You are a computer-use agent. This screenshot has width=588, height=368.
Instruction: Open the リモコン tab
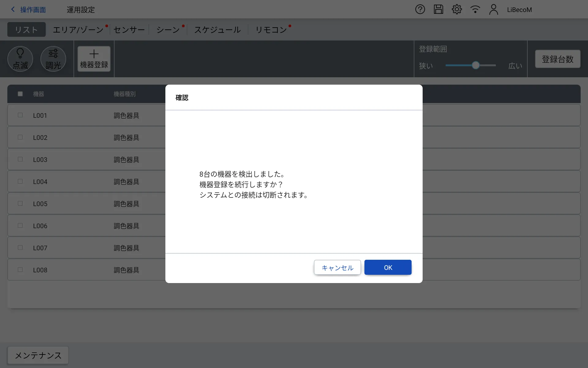click(x=271, y=30)
